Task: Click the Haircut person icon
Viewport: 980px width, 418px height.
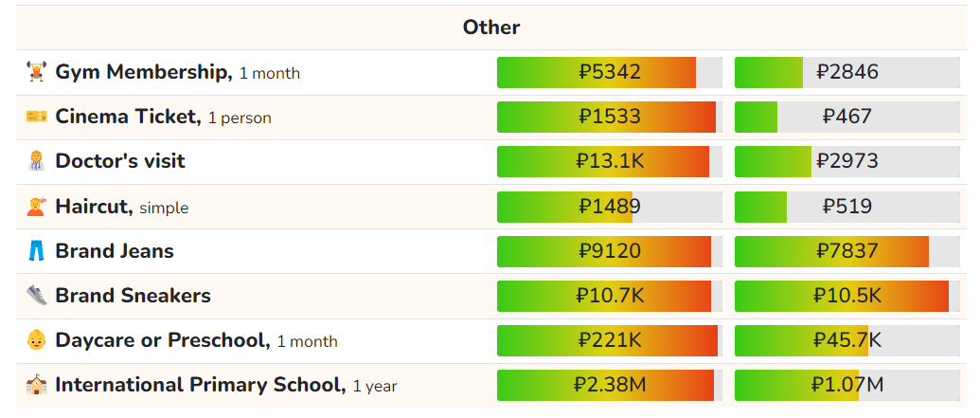Action: click(36, 206)
